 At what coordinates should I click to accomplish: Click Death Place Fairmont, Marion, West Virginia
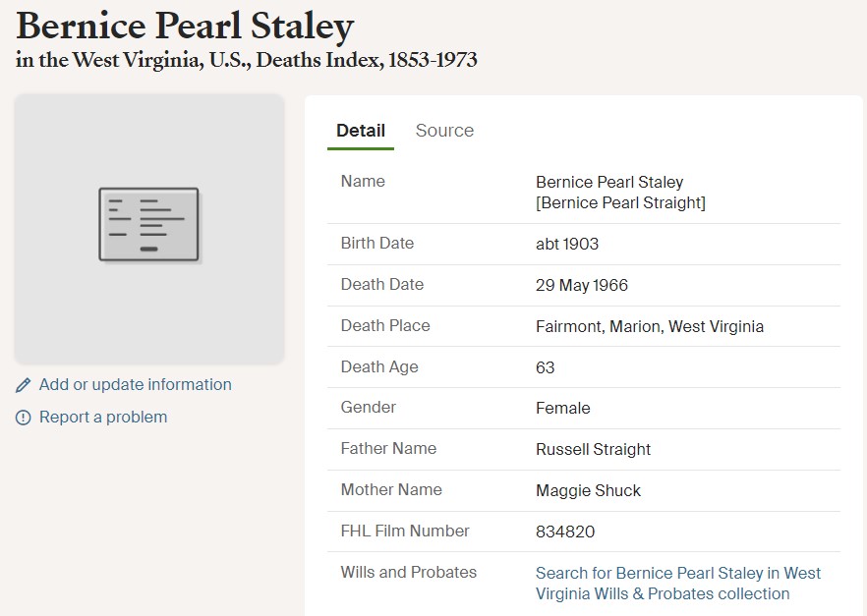click(649, 326)
